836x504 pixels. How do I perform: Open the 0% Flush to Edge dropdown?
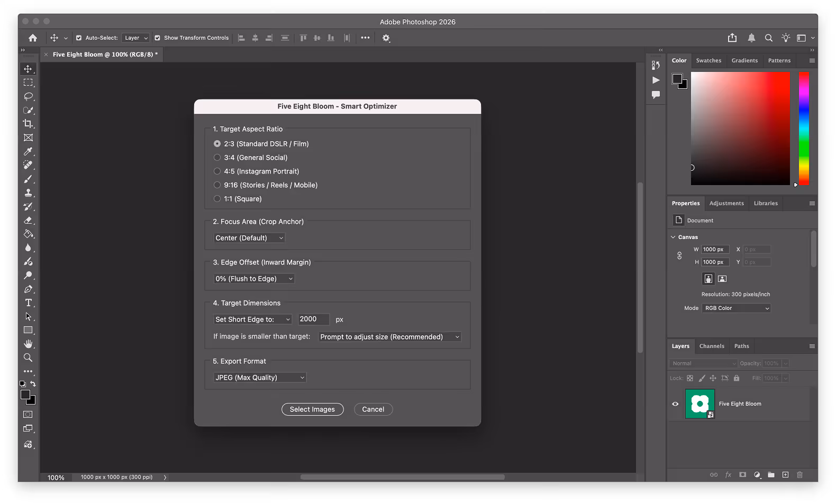coord(254,279)
